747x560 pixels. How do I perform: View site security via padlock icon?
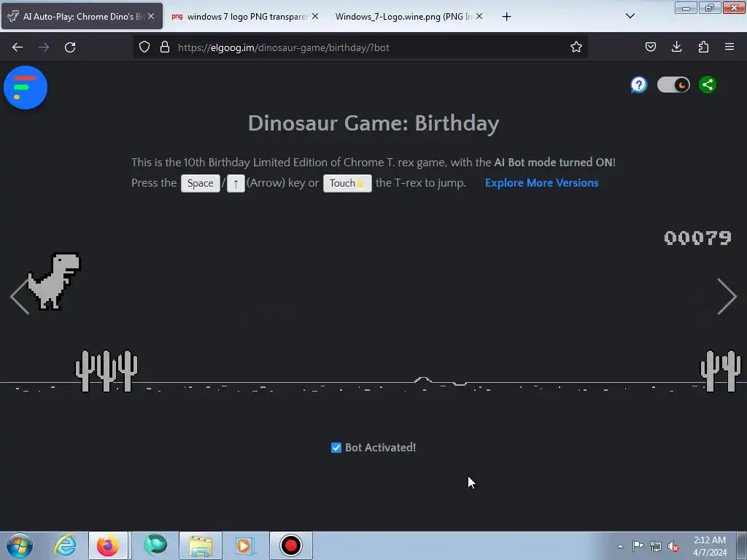click(x=165, y=47)
